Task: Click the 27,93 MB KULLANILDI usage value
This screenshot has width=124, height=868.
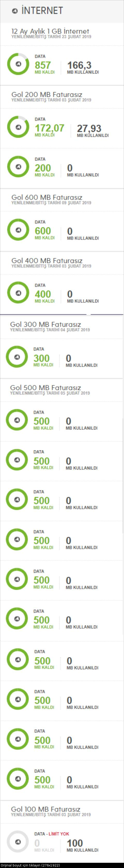Action: coord(93,130)
